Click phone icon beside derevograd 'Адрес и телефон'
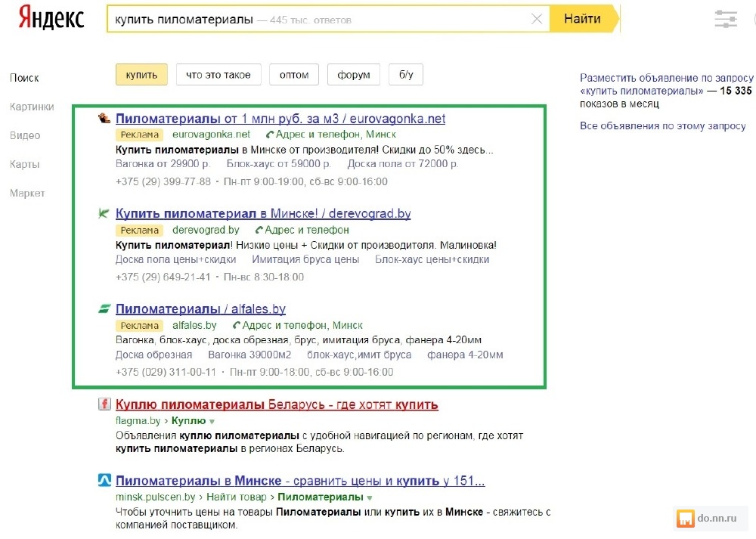 coord(259,230)
